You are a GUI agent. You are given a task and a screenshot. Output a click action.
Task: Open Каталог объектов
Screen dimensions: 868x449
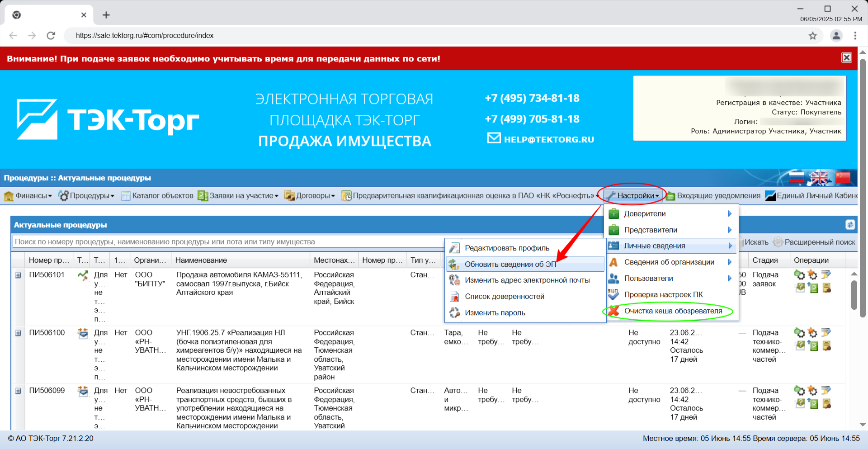[x=157, y=196]
